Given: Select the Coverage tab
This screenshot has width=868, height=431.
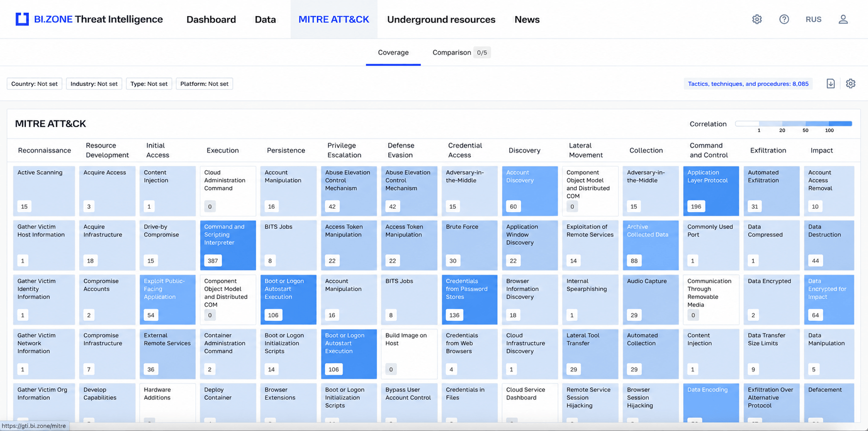Looking at the screenshot, I should click(x=393, y=52).
